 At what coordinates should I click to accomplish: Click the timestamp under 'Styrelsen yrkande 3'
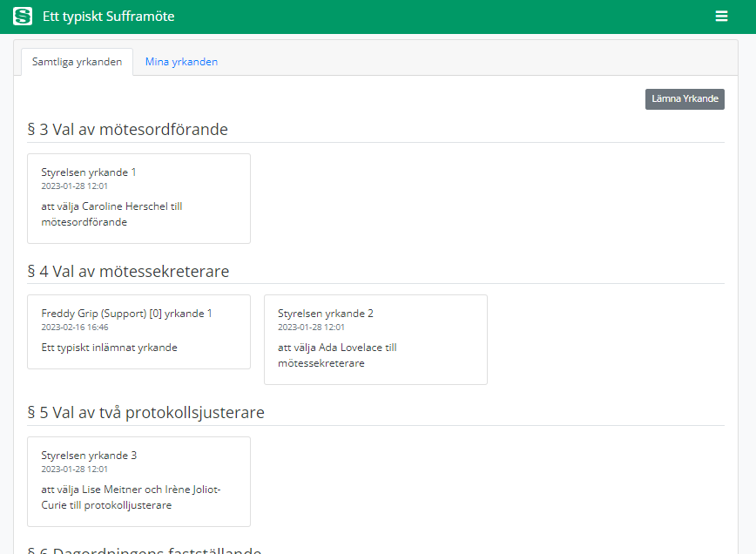pyautogui.click(x=75, y=470)
